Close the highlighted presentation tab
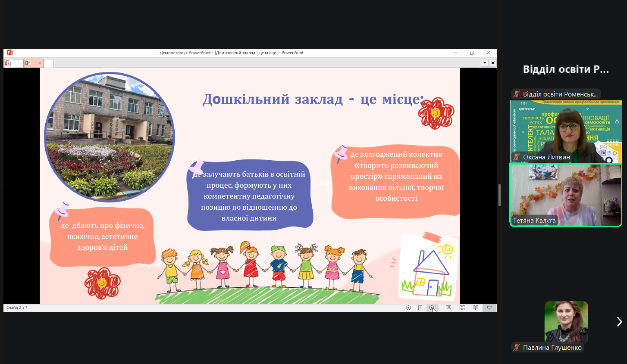The width and height of the screenshot is (627, 364). (x=40, y=63)
